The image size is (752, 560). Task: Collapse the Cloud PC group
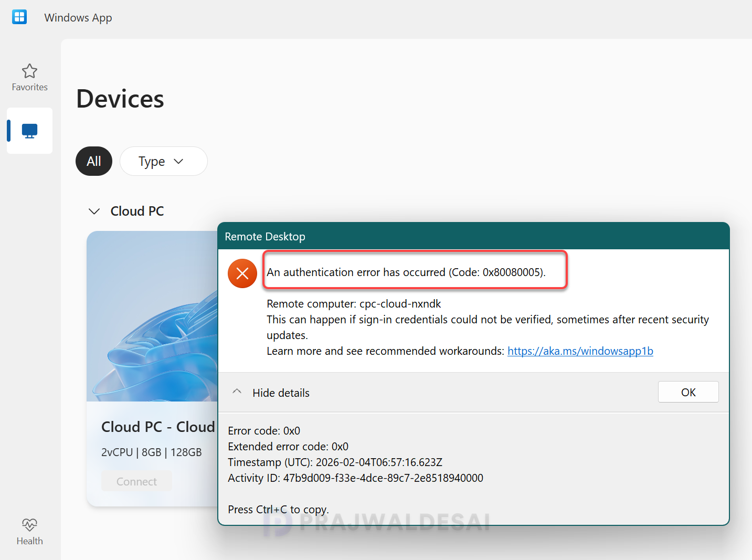(x=94, y=212)
